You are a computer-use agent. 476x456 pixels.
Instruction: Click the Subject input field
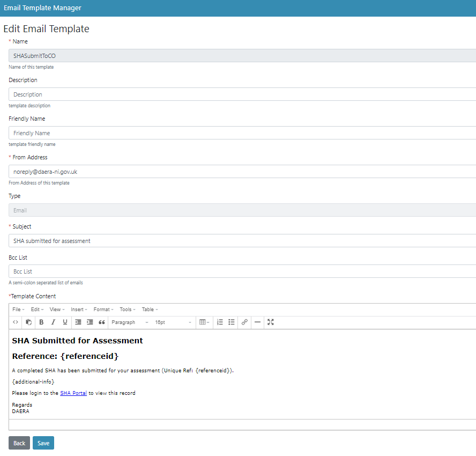click(241, 241)
